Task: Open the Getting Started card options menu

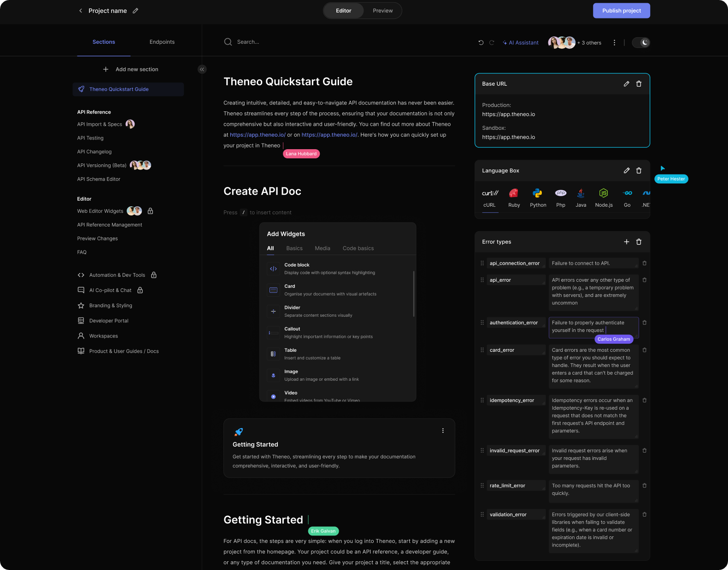Action: pyautogui.click(x=443, y=431)
